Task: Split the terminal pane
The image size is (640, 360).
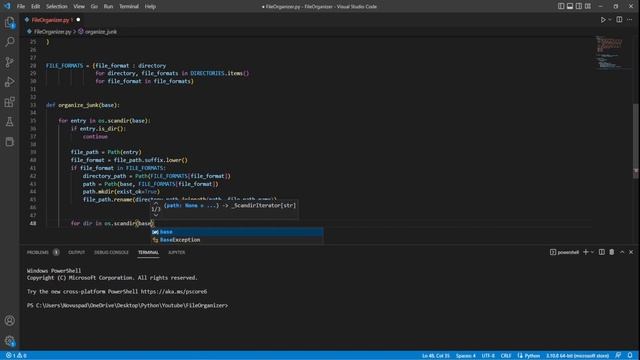Action: 602,252
